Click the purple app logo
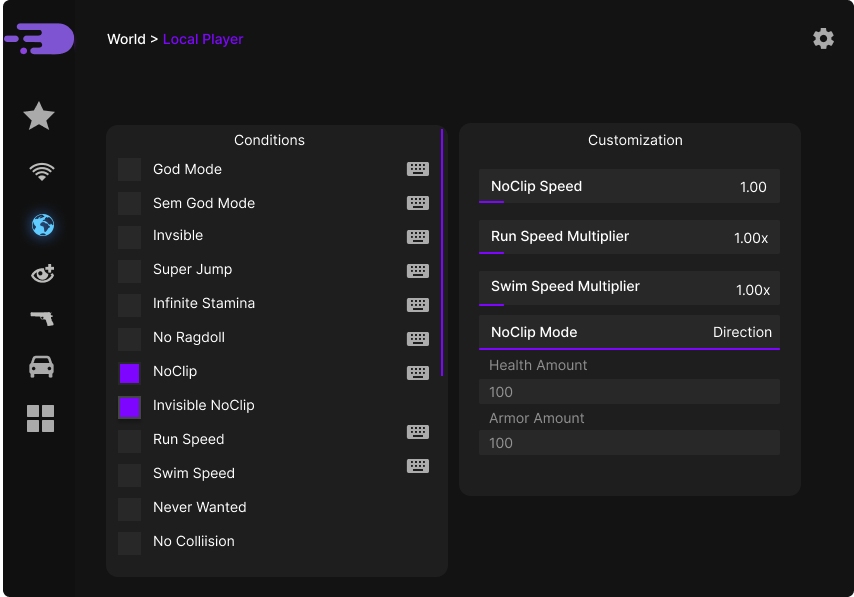Viewport: 854px width, 597px height. pyautogui.click(x=39, y=39)
